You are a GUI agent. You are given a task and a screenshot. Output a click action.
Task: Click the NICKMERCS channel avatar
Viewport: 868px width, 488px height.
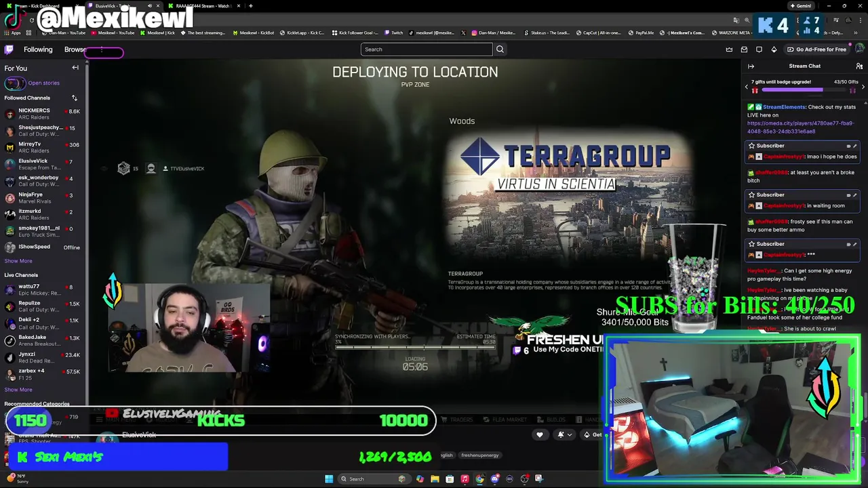9,114
